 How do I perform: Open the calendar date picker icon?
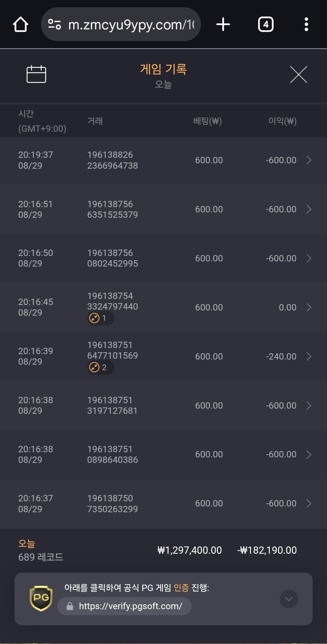pos(36,74)
